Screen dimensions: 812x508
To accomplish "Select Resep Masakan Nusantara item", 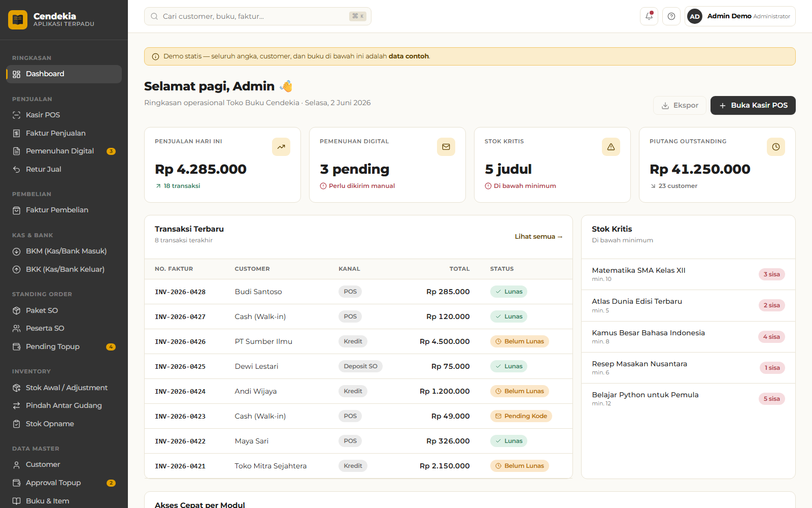I will 688,368.
